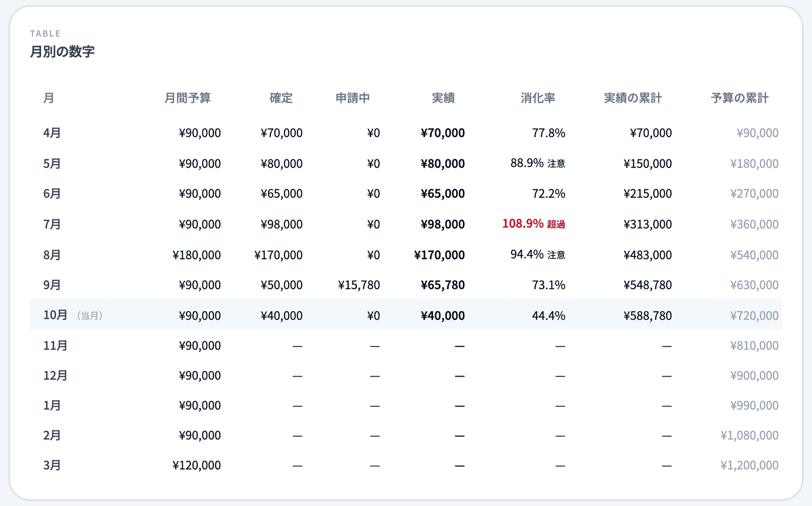Click the （当月） tag
The image size is (812, 506).
(90, 316)
